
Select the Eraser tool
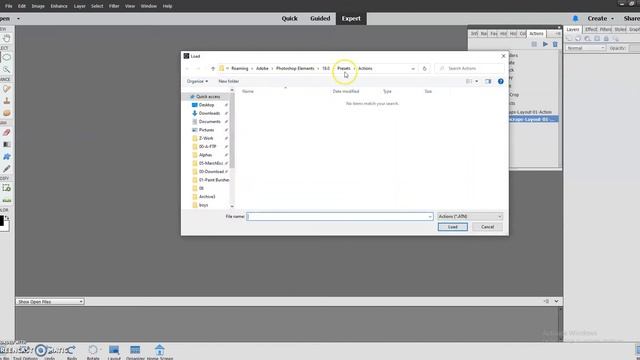[7, 132]
